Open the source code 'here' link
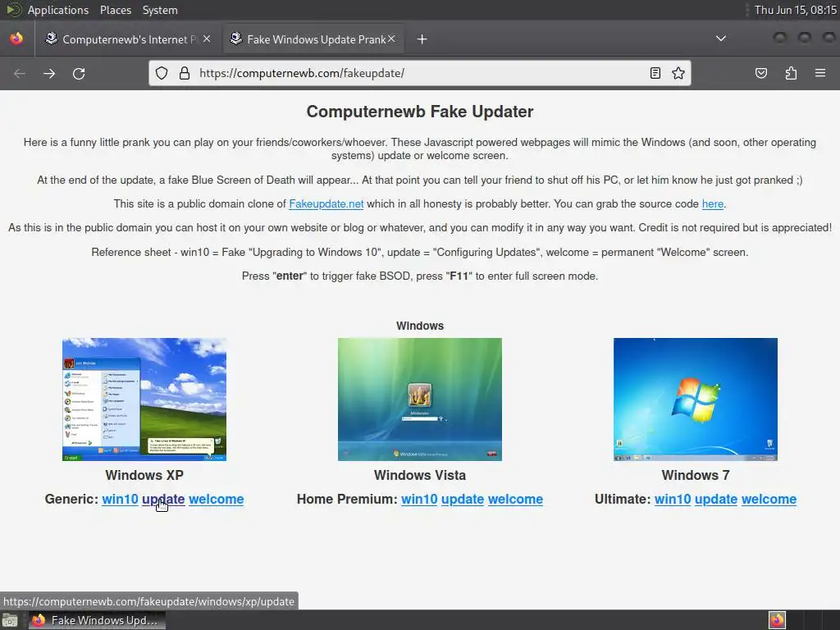 713,204
